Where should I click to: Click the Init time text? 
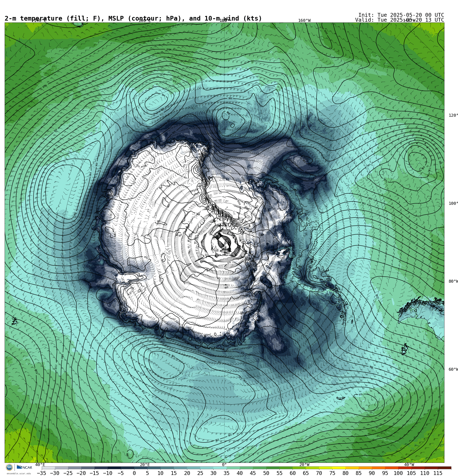click(401, 15)
